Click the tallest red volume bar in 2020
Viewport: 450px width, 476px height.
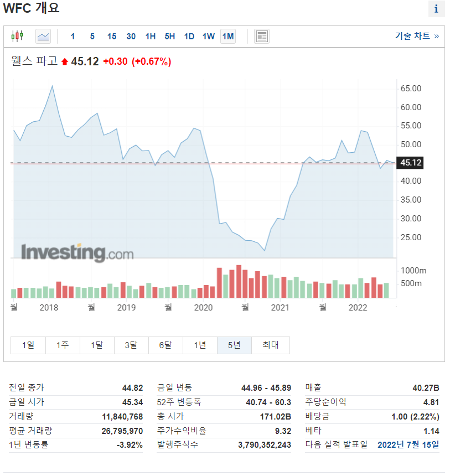point(239,281)
